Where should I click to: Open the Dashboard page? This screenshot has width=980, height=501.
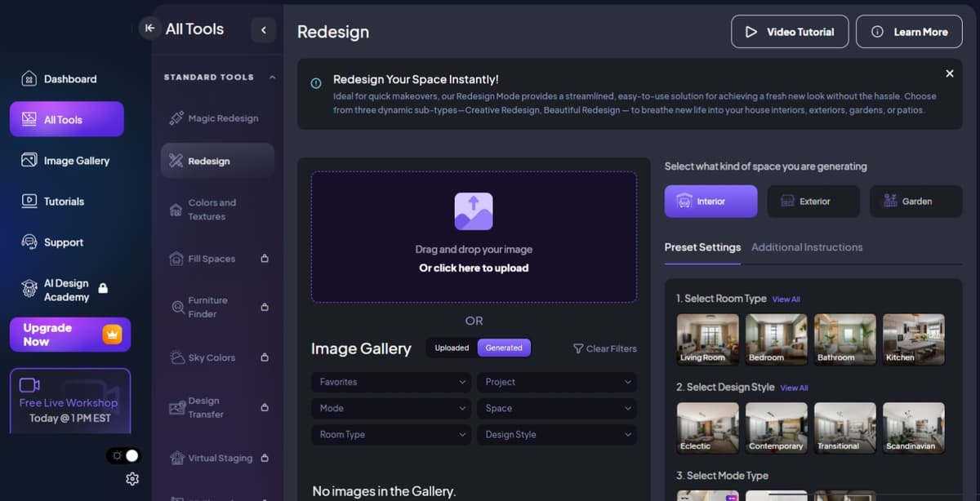click(x=67, y=79)
